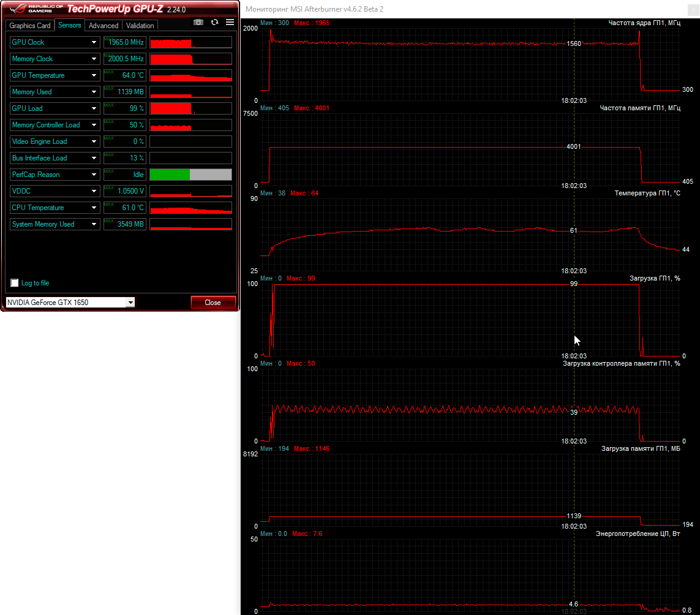Click the Close button in GPU-Z
The height and width of the screenshot is (615, 700).
pyautogui.click(x=213, y=303)
